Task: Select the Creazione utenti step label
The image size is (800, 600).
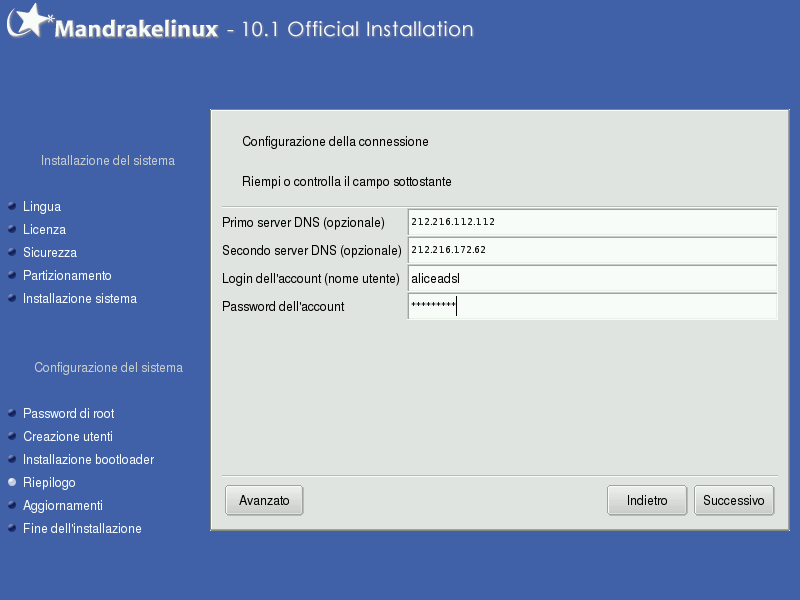Action: [68, 436]
